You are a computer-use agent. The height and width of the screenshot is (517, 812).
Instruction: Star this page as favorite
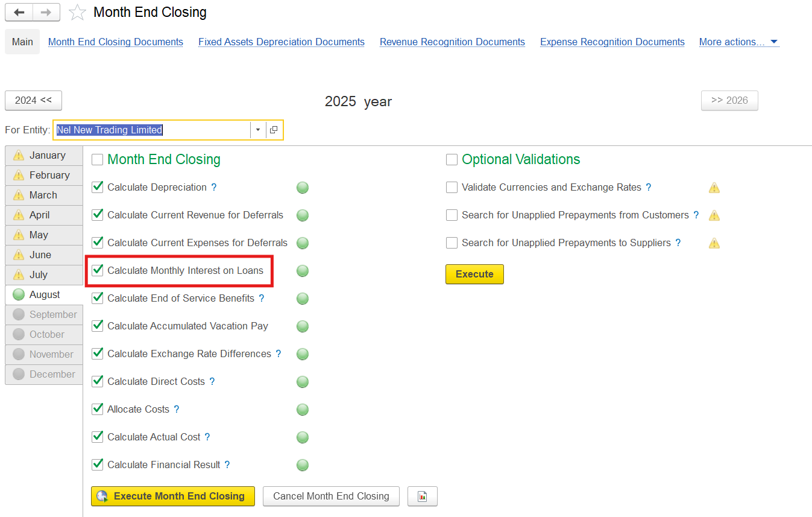(77, 13)
